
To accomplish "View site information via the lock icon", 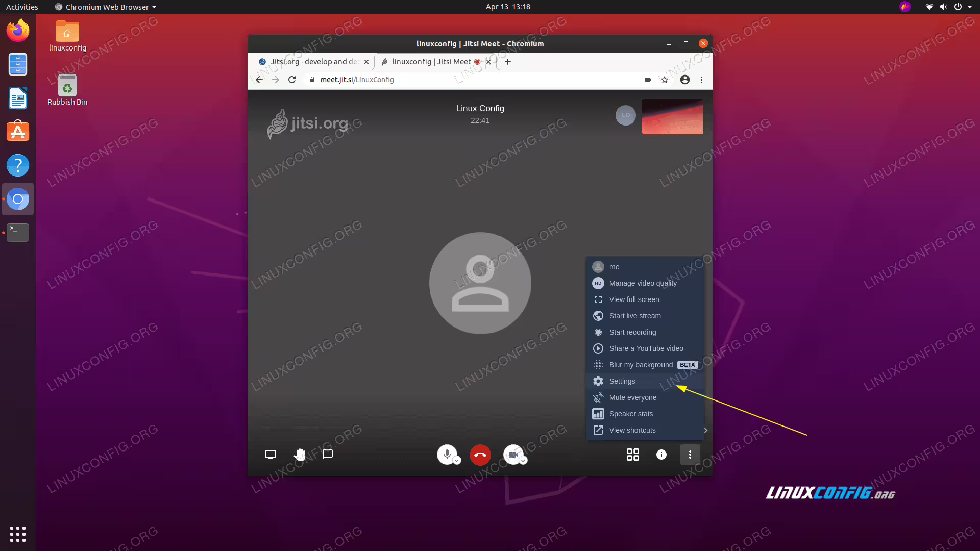I will 312,80.
